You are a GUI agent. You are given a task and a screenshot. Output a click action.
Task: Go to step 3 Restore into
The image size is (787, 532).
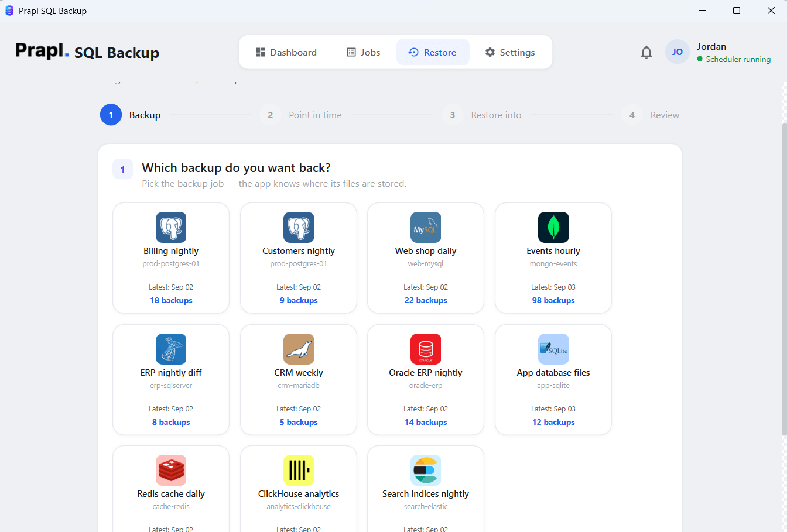point(482,115)
